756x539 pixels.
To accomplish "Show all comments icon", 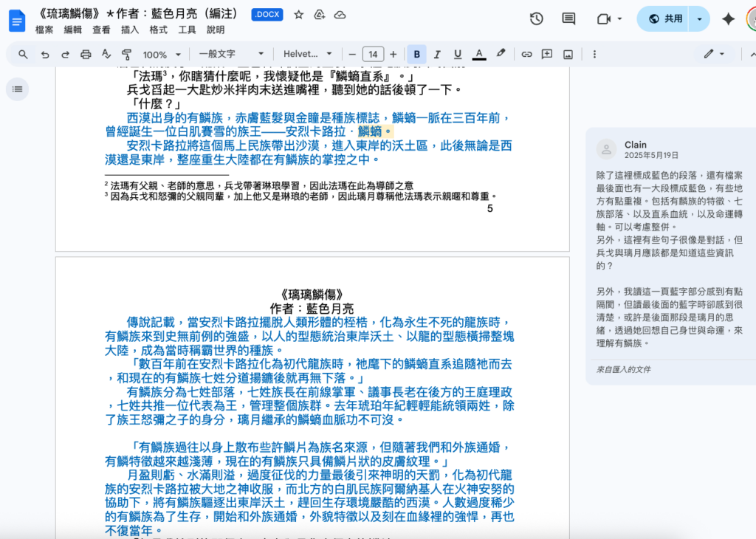I will (x=568, y=18).
